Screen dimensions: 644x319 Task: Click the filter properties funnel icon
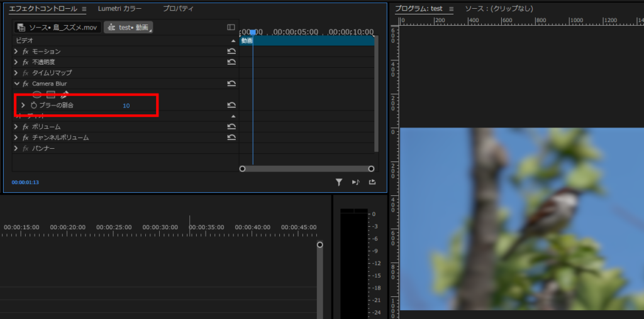339,182
